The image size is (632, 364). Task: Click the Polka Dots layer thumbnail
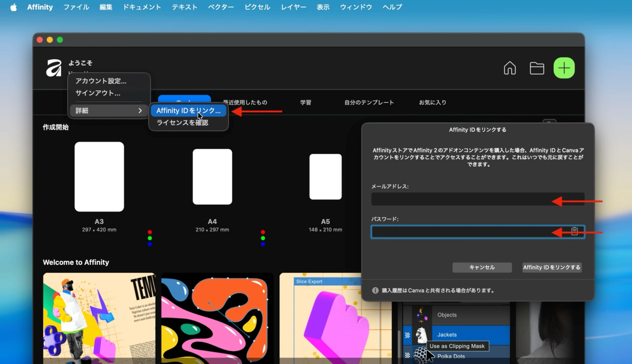420,355
